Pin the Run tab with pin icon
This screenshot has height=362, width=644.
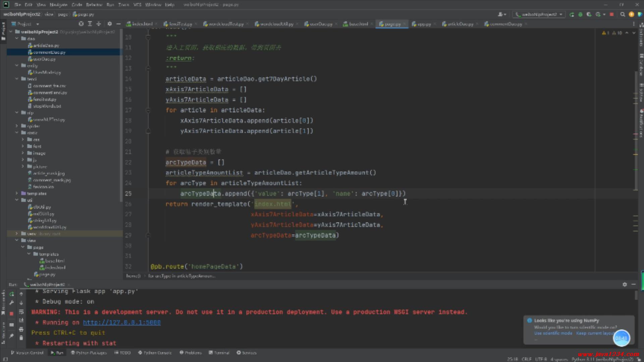(12, 336)
